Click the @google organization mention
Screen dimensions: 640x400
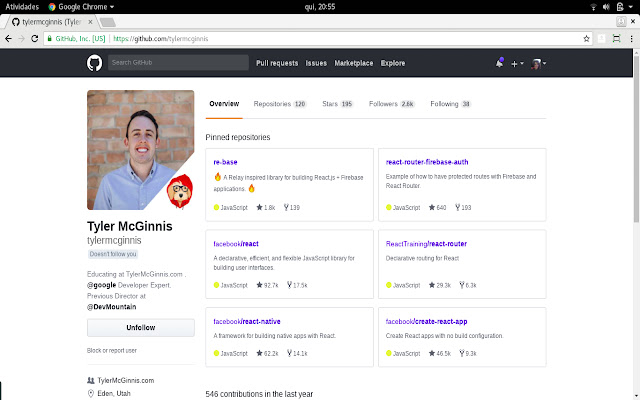pyautogui.click(x=102, y=285)
